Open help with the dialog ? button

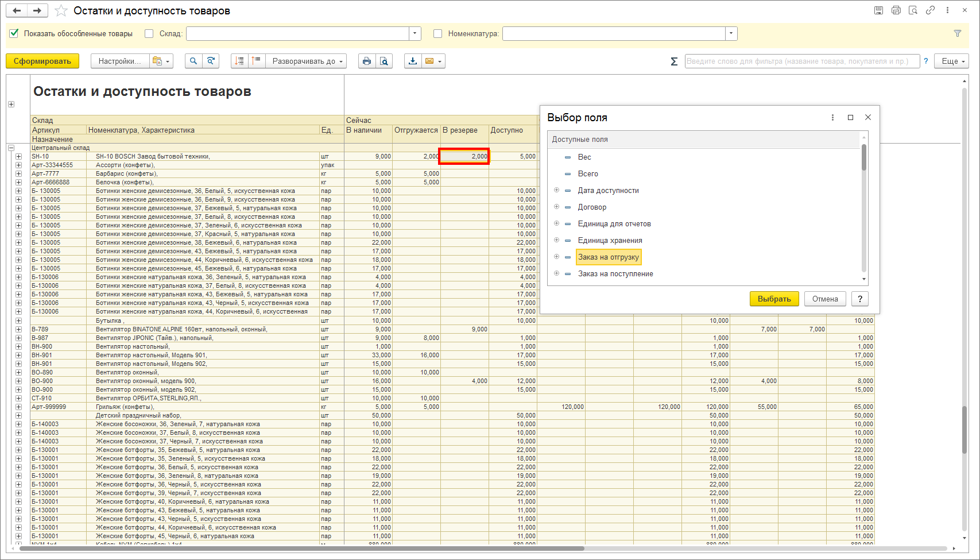point(859,299)
